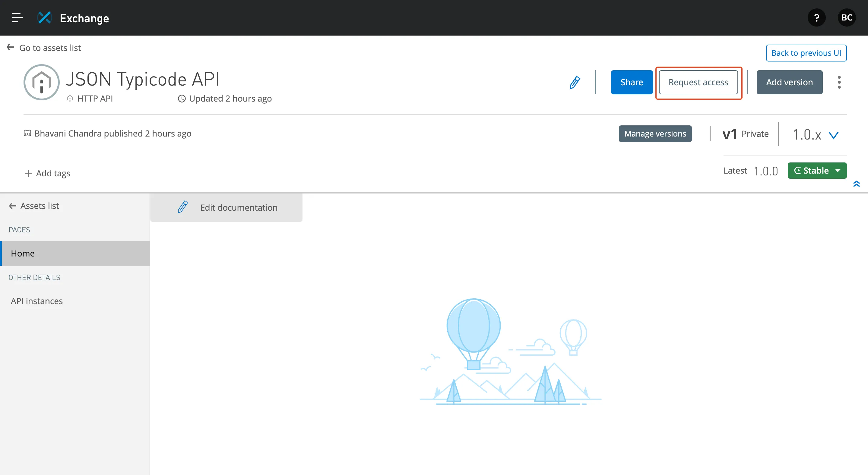Click Add tags

(x=53, y=173)
